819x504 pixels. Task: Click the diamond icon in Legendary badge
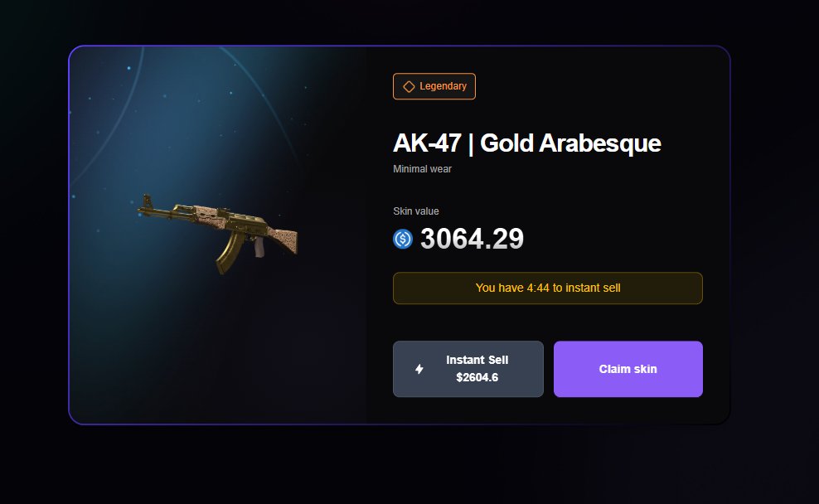point(409,87)
